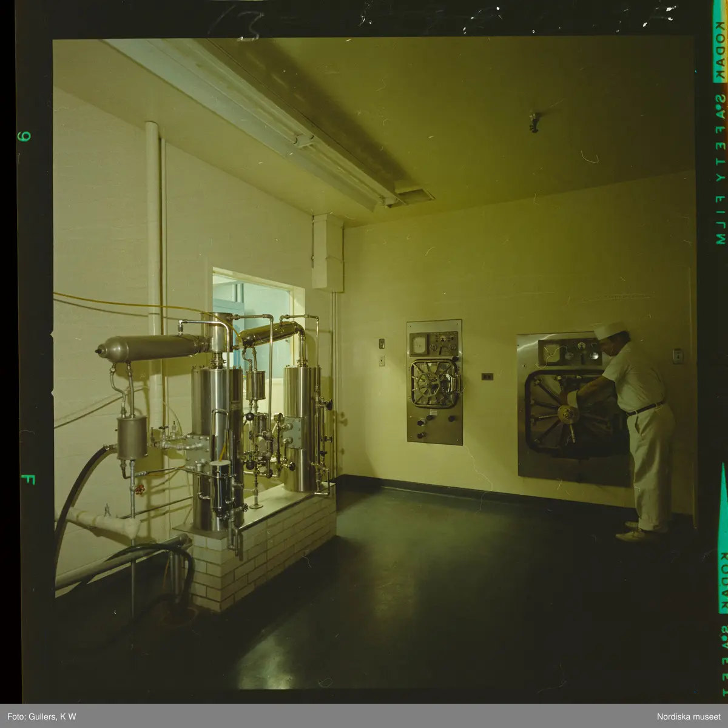Click the small autoclave's round door
The image size is (728, 728).
tap(434, 383)
